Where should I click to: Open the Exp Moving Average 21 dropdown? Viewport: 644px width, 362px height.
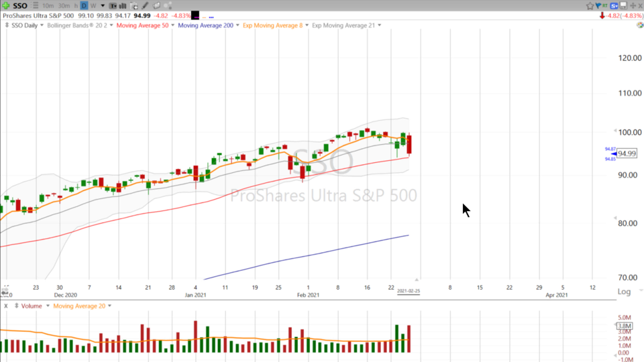click(380, 25)
